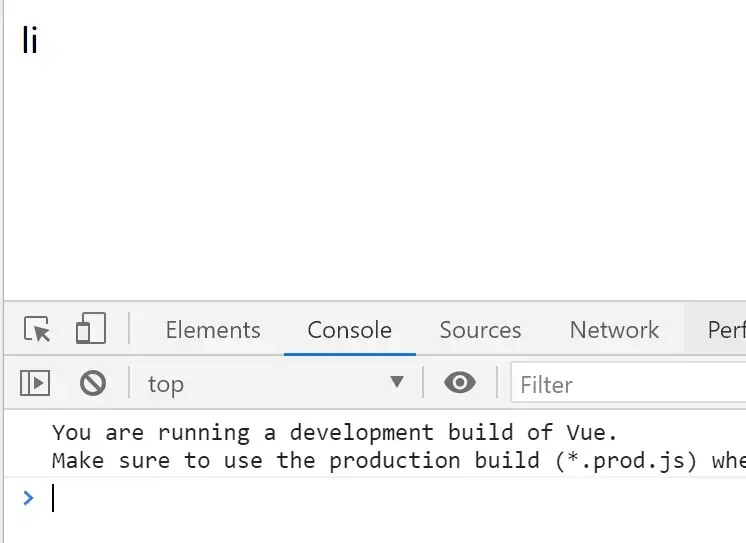The width and height of the screenshot is (746, 543).
Task: Click the 'li' text on the page
Action: [x=29, y=40]
